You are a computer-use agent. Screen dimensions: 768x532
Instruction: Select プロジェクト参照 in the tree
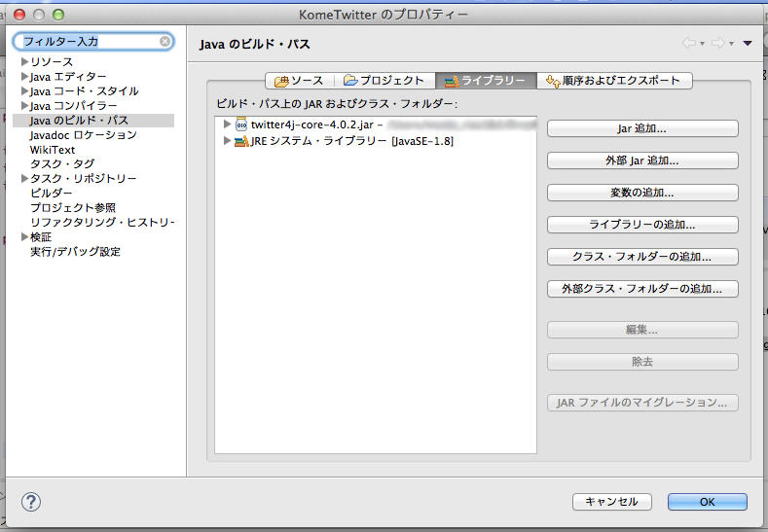pyautogui.click(x=73, y=208)
